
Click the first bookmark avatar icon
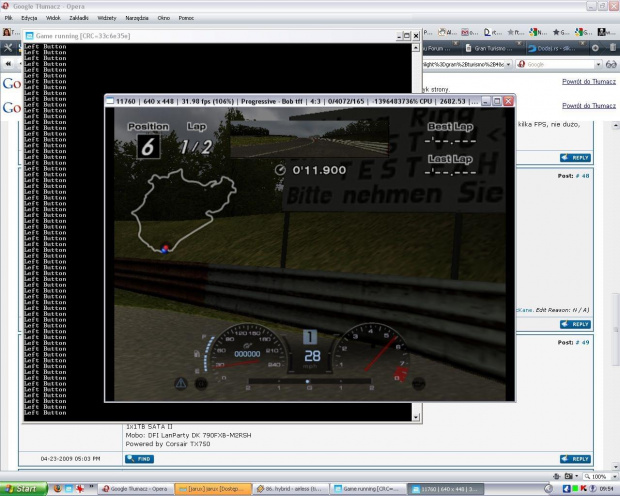(x=7, y=32)
